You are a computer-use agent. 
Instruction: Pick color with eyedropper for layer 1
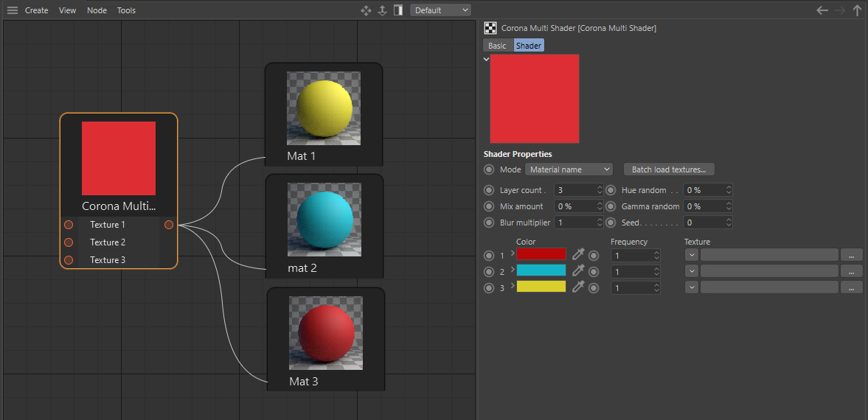coord(578,254)
